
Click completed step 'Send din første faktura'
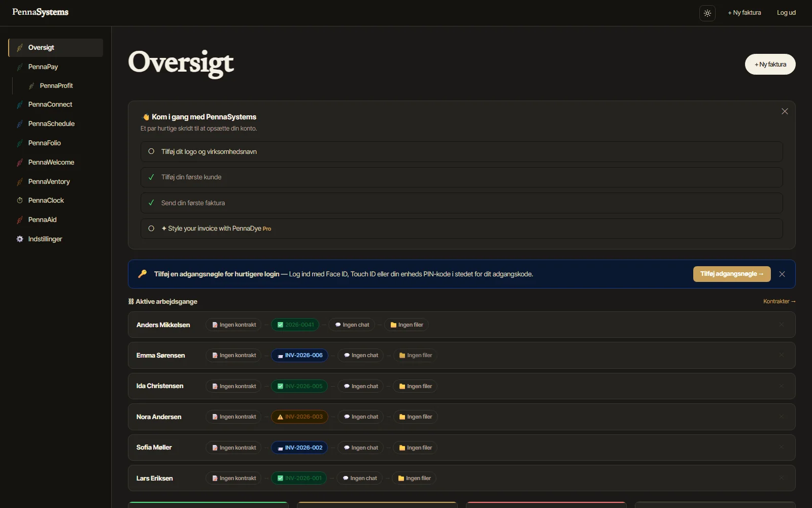pos(461,203)
